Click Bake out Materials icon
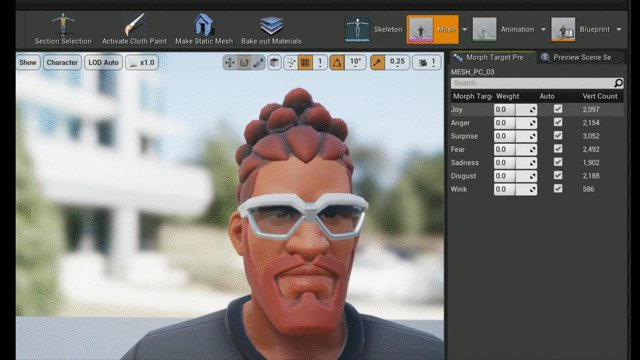 coord(271,25)
